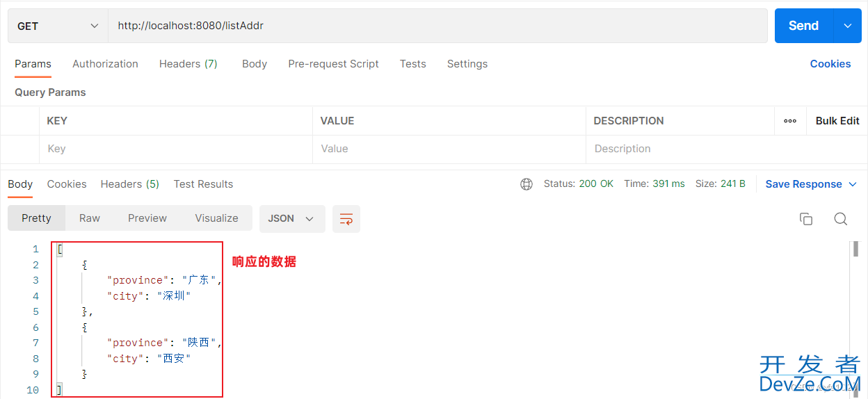Screen dimensions: 868x399
Task: Click the Query Params heading
Action: pos(50,92)
